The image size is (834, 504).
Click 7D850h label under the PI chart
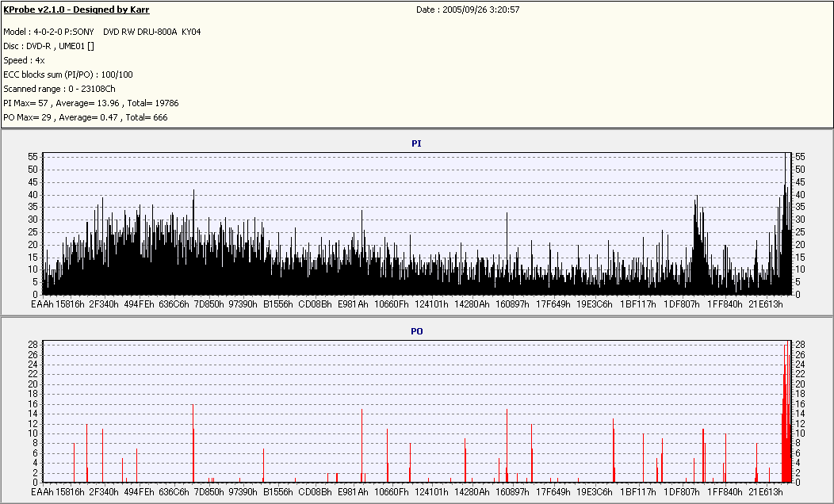(x=208, y=304)
